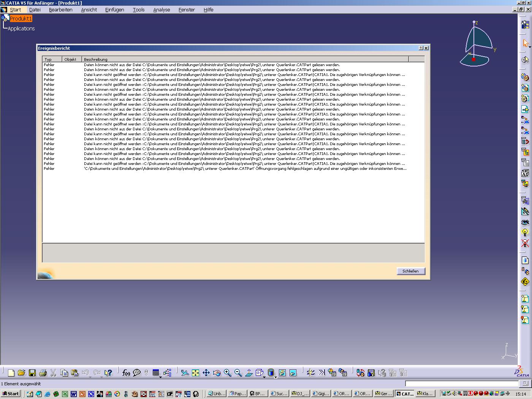This screenshot has height=399, width=532.
Task: Select Applications node in the tree
Action: click(21, 28)
